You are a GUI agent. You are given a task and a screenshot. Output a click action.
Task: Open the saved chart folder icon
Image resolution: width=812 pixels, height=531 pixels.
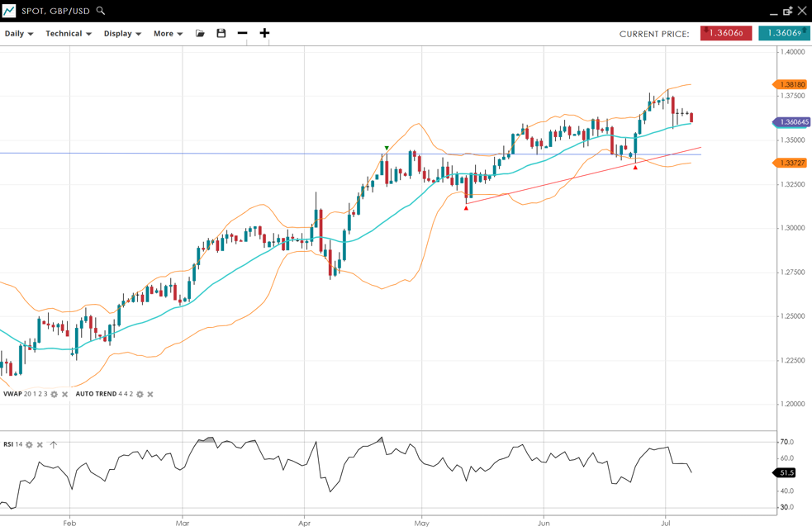click(x=200, y=34)
